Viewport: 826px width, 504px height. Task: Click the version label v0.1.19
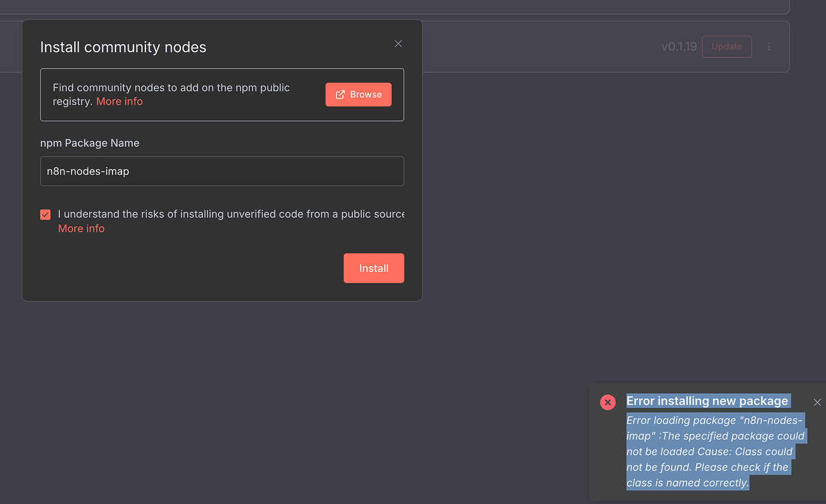[x=679, y=46]
